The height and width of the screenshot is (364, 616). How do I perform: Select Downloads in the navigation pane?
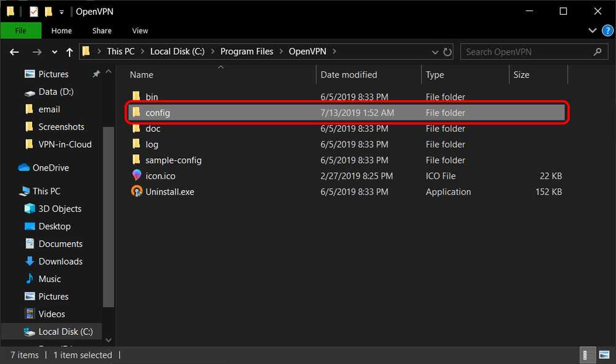(x=60, y=261)
